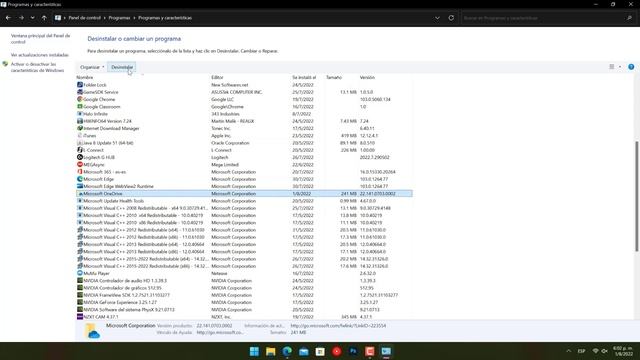Select HWiNFO64 Version 7.24 row
Viewport: 640px width, 360px height.
244,121
